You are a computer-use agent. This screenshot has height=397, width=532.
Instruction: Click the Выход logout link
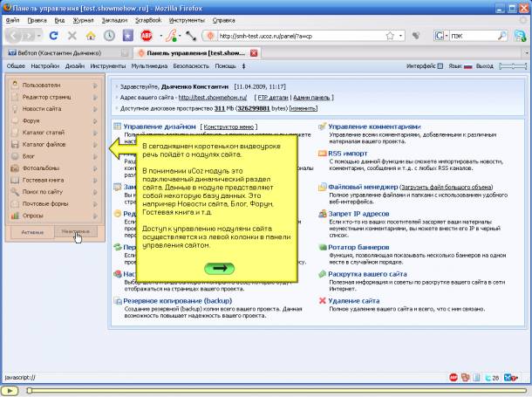point(485,66)
